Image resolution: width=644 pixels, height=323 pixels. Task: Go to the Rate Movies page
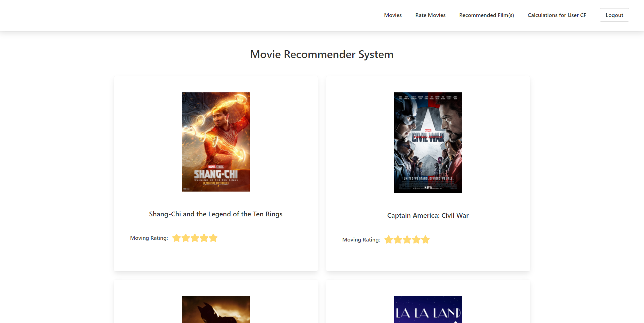[430, 15]
